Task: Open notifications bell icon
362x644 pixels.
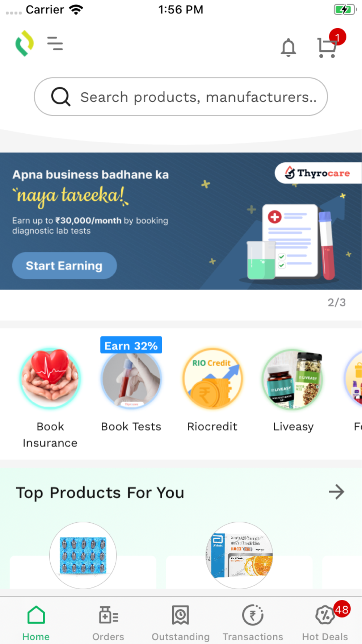Action: click(x=289, y=47)
